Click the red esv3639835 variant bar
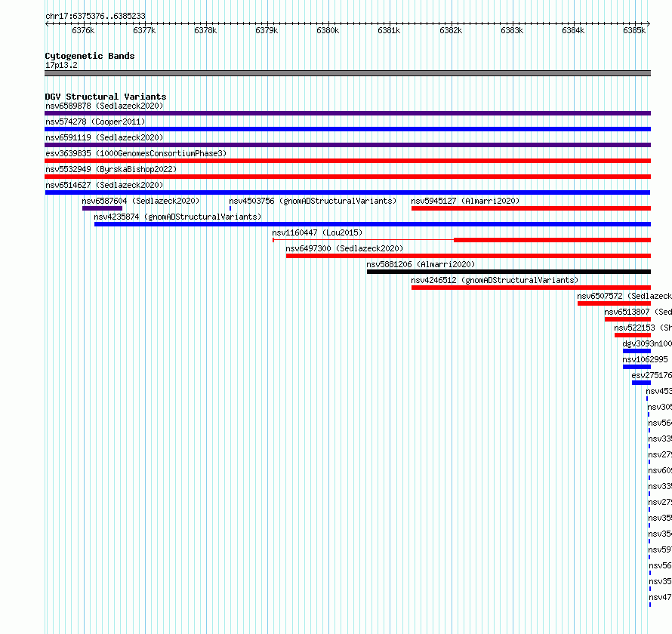This screenshot has width=672, height=634. pos(347,161)
